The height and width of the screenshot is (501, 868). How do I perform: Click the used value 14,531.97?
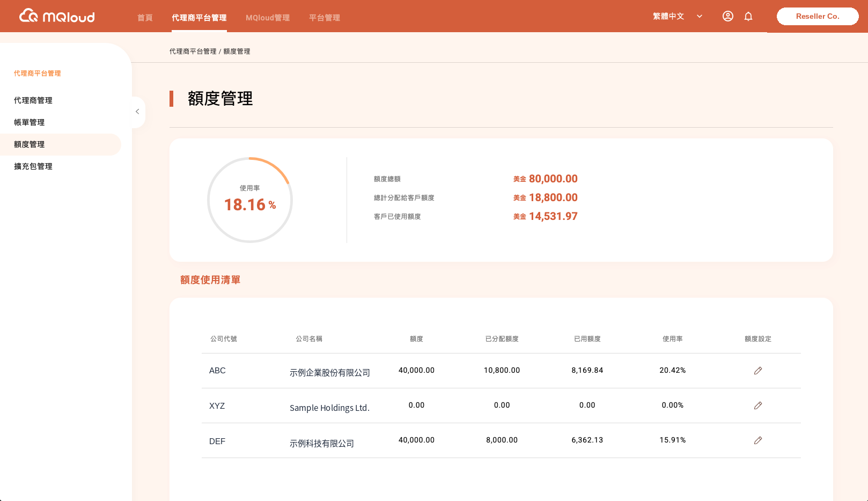click(x=553, y=216)
